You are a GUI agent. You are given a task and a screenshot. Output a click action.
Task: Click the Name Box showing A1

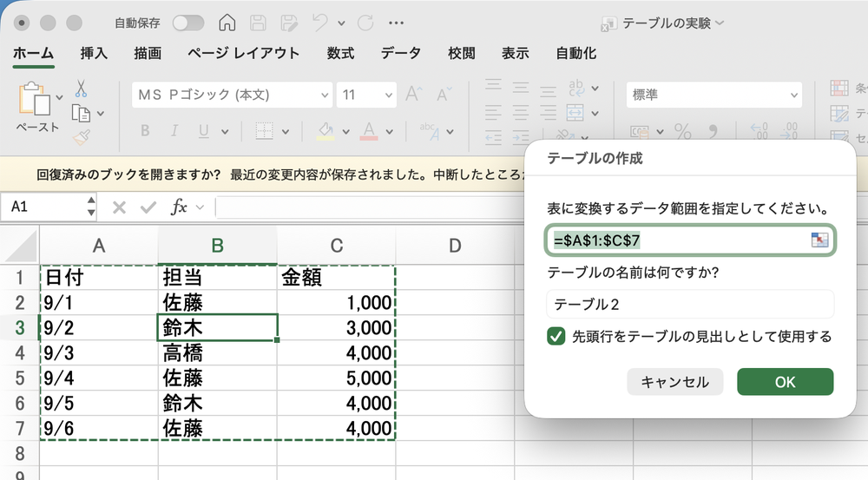click(x=47, y=207)
